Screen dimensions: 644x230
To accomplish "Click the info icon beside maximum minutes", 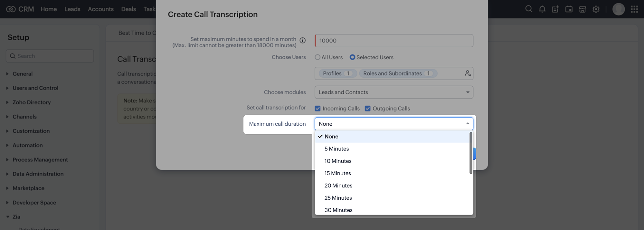I will 303,40.
